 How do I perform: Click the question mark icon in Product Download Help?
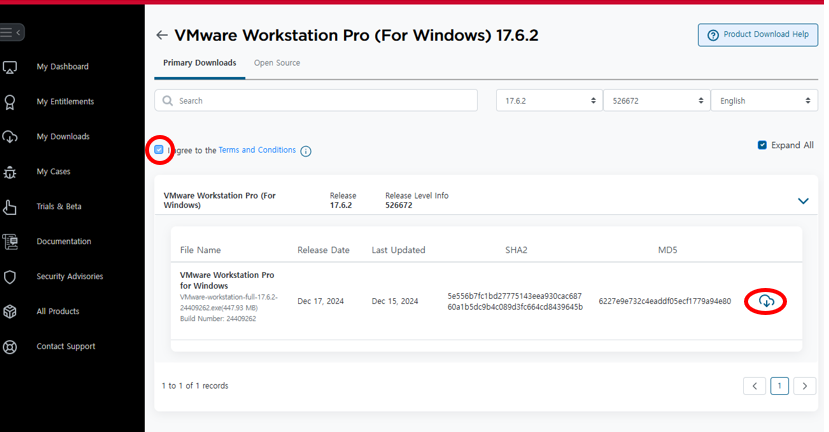pos(713,35)
